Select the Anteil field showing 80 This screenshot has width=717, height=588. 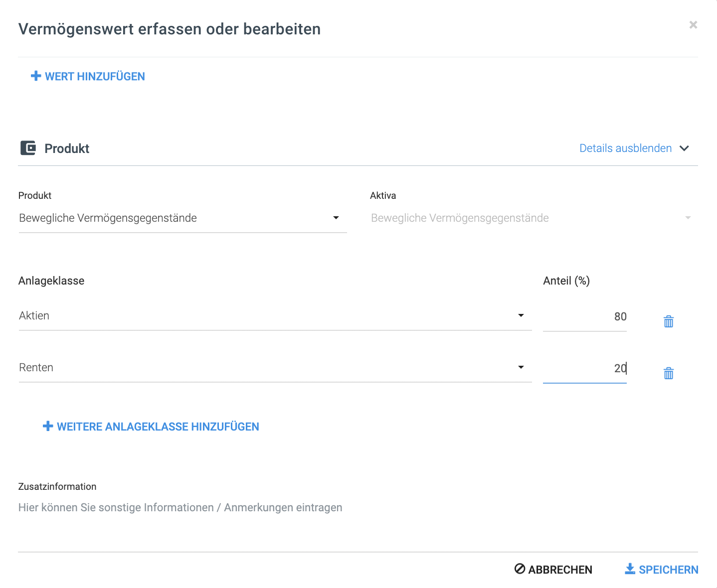pos(585,316)
